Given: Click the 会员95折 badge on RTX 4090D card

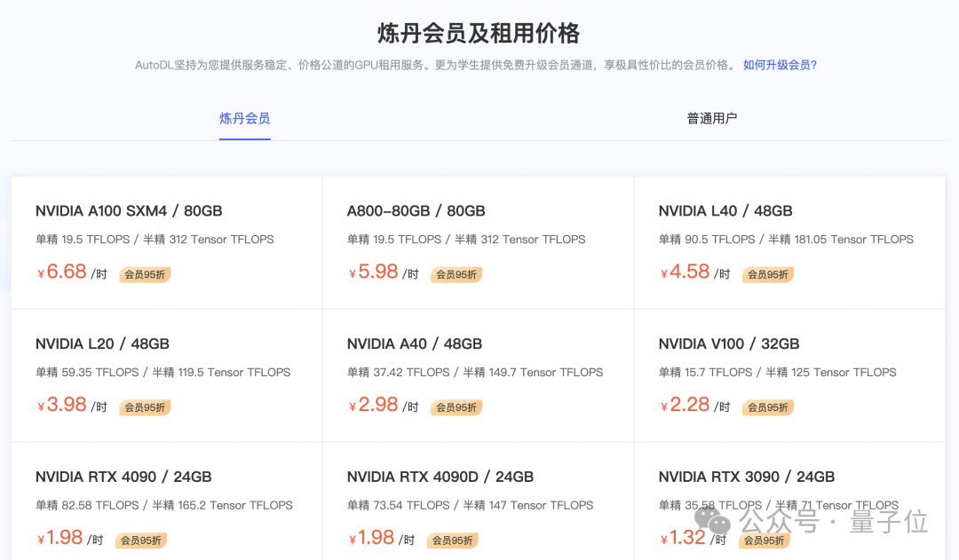Looking at the screenshot, I should click(453, 540).
